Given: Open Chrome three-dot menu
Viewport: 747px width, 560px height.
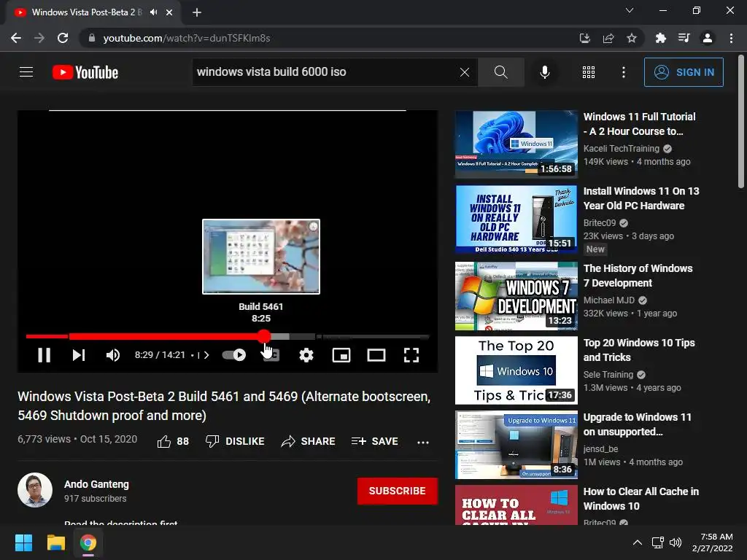Looking at the screenshot, I should click(x=731, y=38).
